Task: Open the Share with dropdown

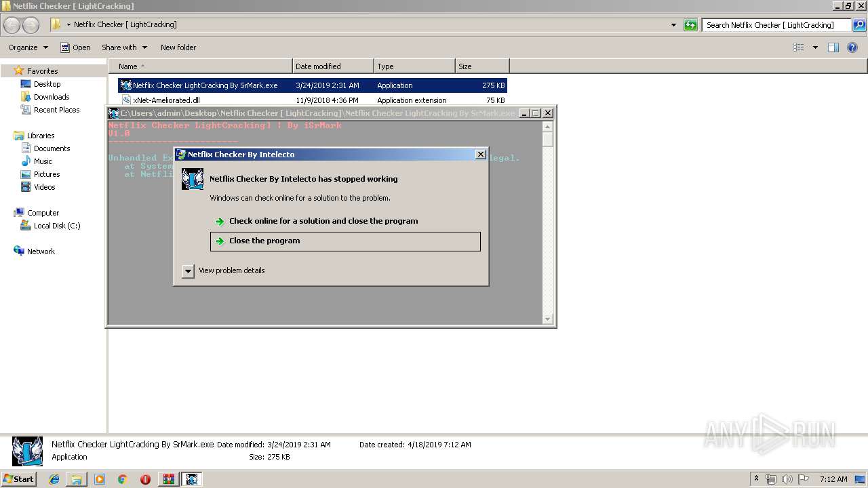Action: click(124, 47)
